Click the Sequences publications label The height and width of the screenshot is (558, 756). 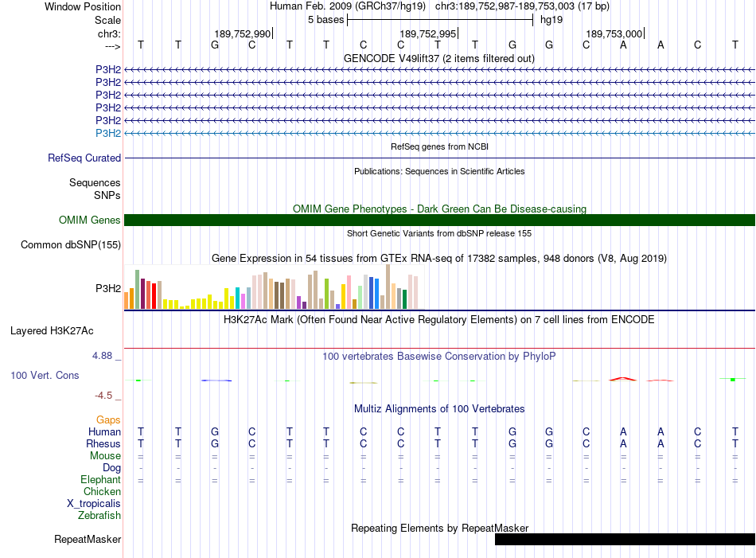(x=95, y=182)
